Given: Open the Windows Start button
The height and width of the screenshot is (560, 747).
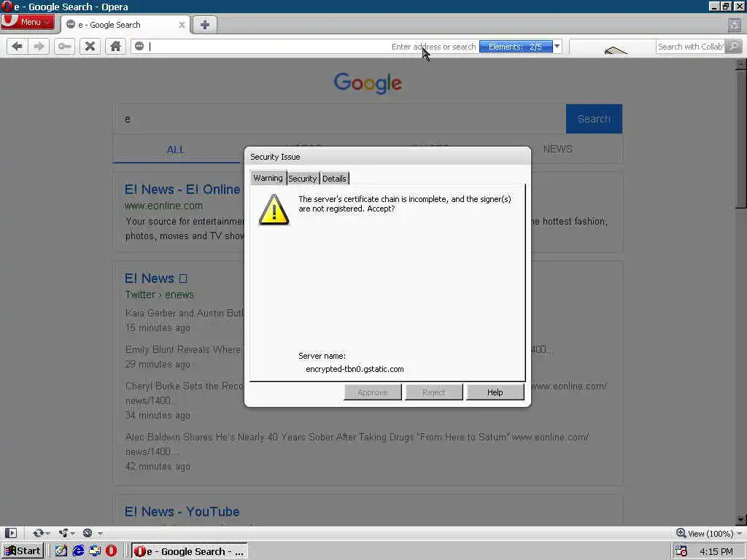Looking at the screenshot, I should click(x=23, y=551).
